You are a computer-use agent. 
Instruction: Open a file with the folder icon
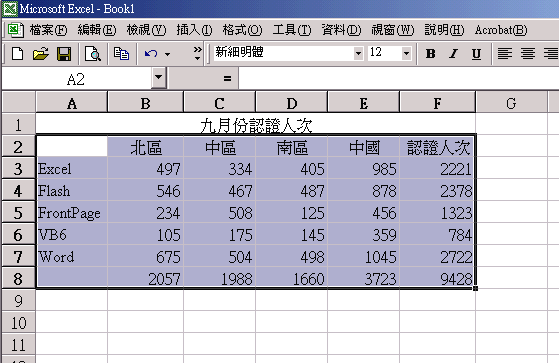click(41, 54)
